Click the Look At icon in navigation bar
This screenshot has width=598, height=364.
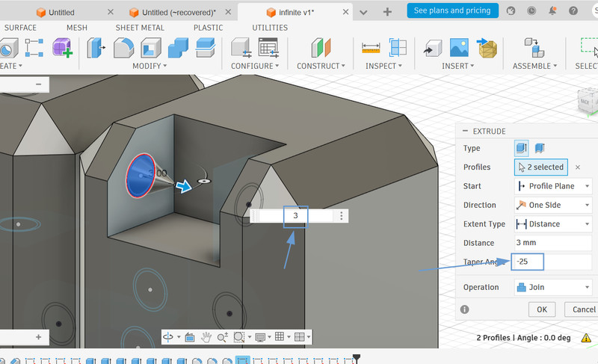pos(189,338)
